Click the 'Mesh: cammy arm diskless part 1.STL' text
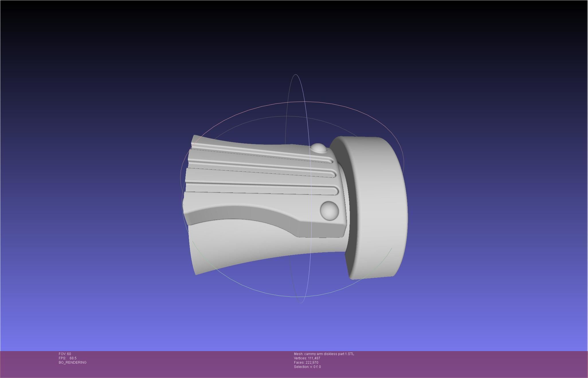588x378 pixels. 324,354
